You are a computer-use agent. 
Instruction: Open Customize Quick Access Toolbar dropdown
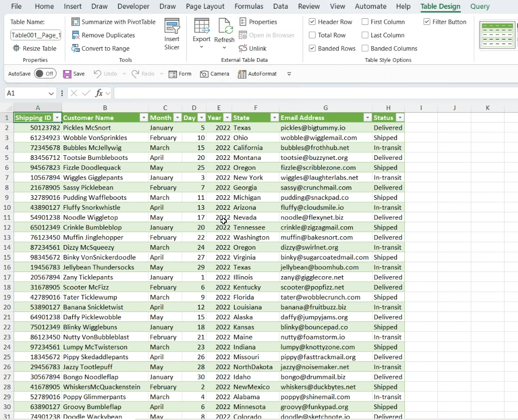pos(289,74)
